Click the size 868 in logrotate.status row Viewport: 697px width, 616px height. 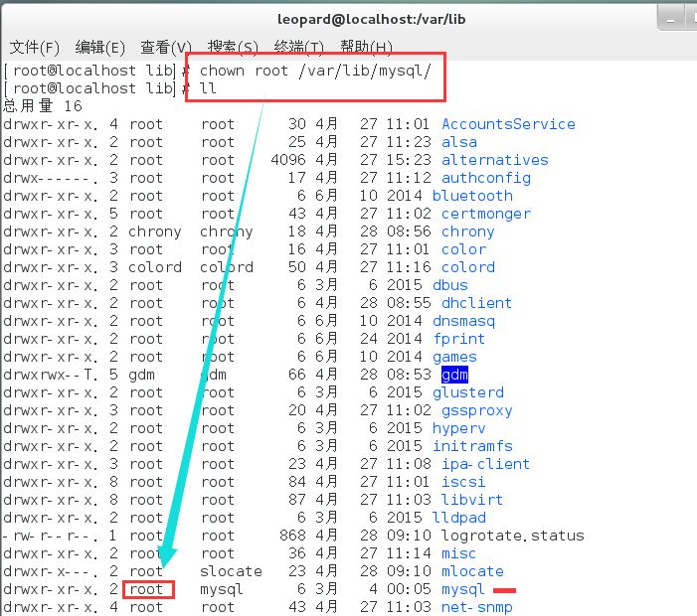pos(293,536)
